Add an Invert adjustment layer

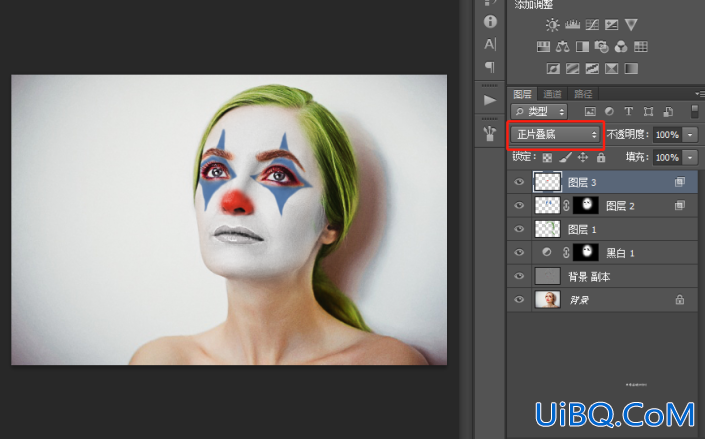click(553, 68)
